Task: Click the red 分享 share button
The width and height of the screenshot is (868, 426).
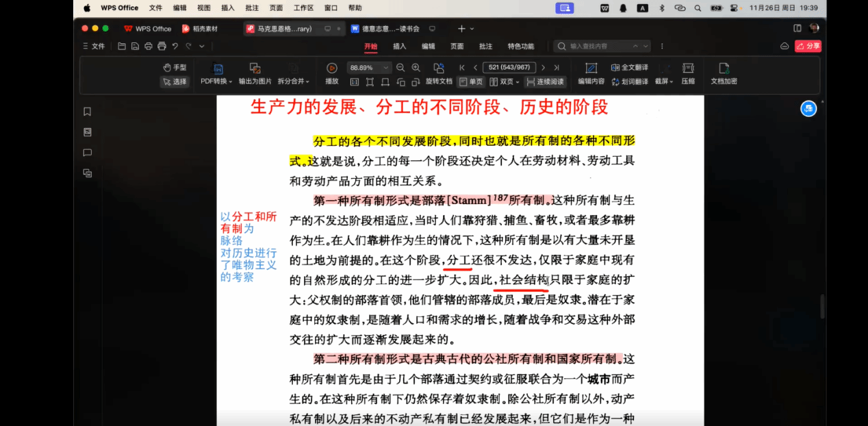Action: click(808, 47)
